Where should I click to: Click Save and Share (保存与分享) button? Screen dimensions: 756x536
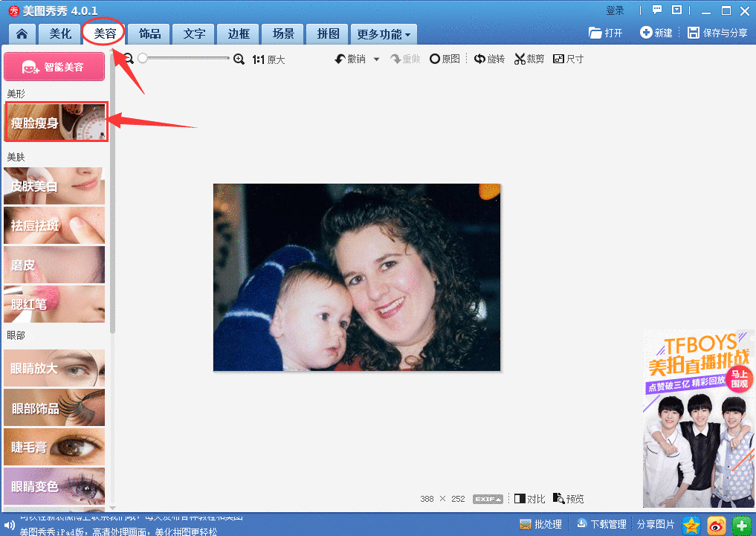[x=717, y=33]
